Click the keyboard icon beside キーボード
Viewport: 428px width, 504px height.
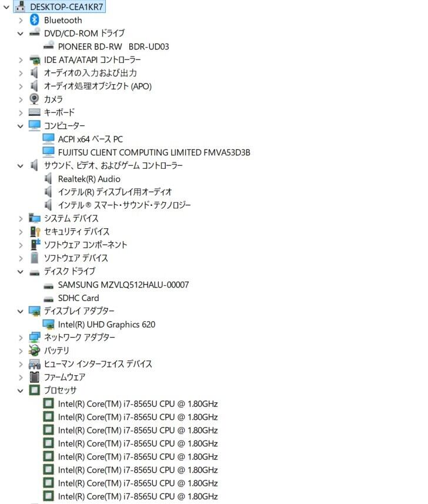click(34, 112)
